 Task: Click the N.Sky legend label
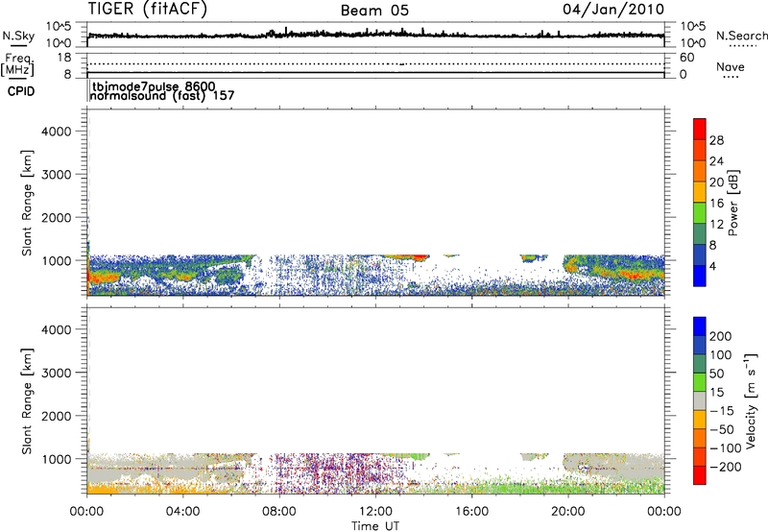pyautogui.click(x=18, y=36)
